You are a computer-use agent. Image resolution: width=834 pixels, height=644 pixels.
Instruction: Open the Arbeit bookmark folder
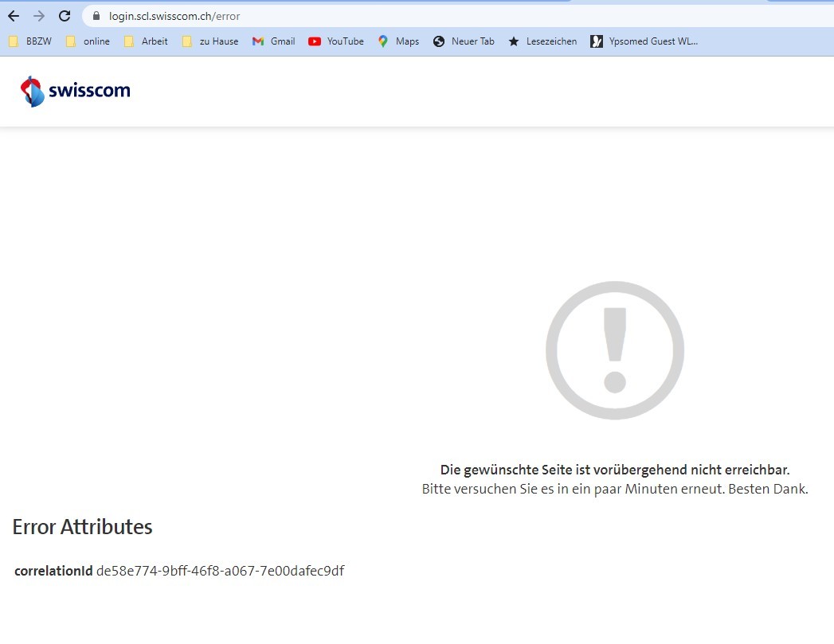coord(146,41)
